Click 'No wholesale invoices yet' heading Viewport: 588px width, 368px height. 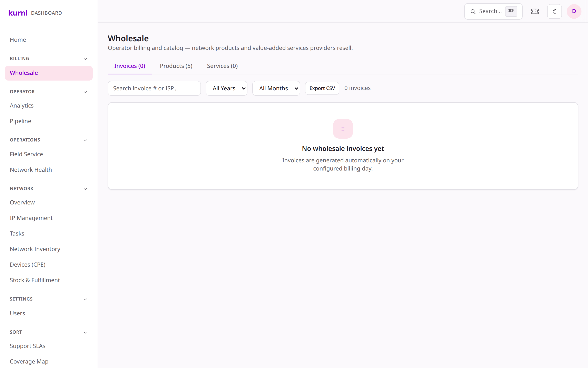343,149
